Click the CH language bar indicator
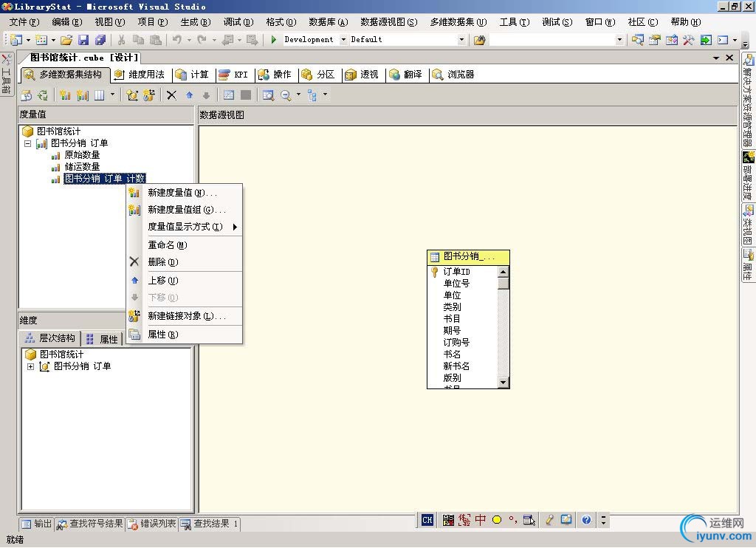756x548 pixels. pos(427,521)
